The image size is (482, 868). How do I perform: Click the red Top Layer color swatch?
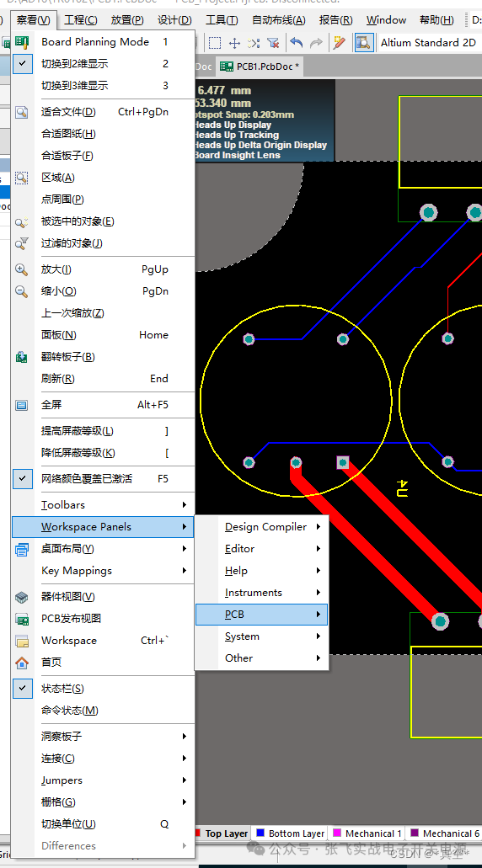(198, 833)
